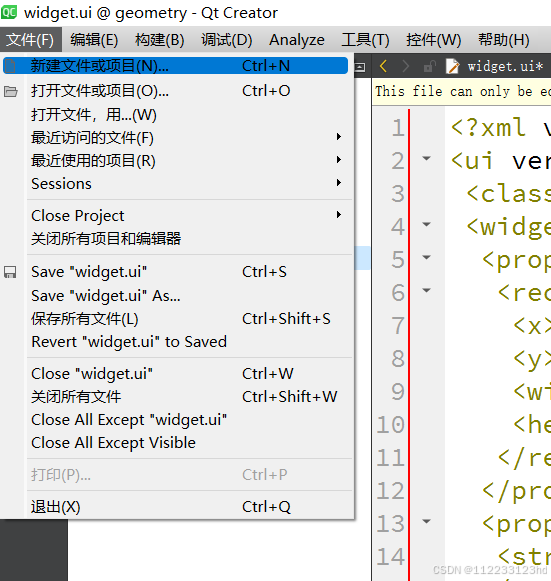Select Revert "widget.ui" to Saved
This screenshot has height=581, width=551.
tap(175, 342)
